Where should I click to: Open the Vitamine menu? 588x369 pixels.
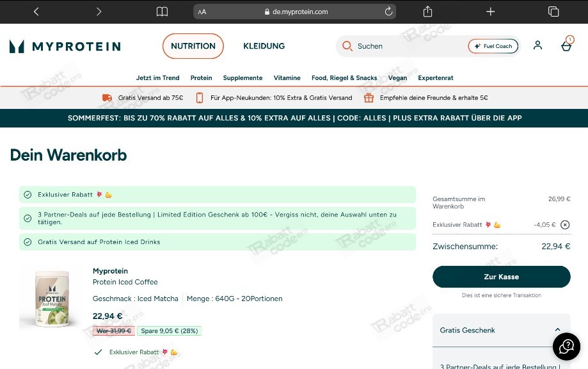tap(287, 78)
